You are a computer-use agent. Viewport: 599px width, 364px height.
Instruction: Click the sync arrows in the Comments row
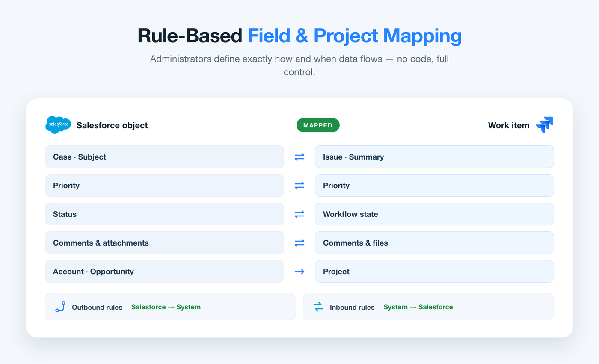tap(299, 243)
